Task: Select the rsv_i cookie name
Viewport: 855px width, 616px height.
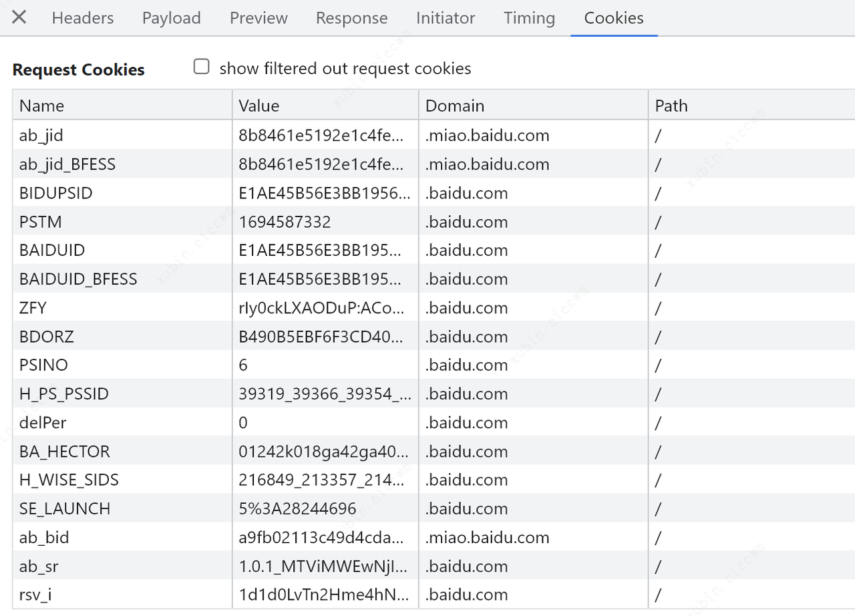Action: click(35, 595)
